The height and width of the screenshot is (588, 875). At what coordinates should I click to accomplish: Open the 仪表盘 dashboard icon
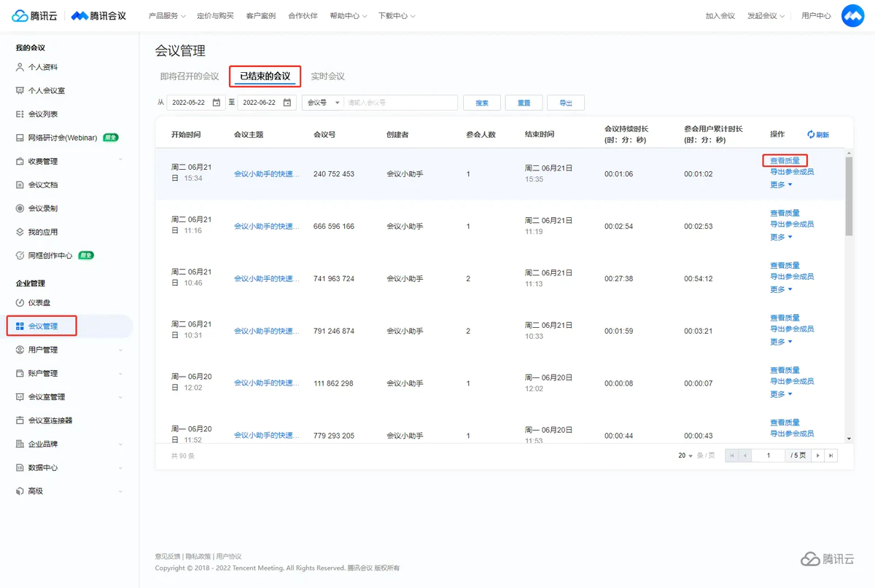[x=20, y=302]
